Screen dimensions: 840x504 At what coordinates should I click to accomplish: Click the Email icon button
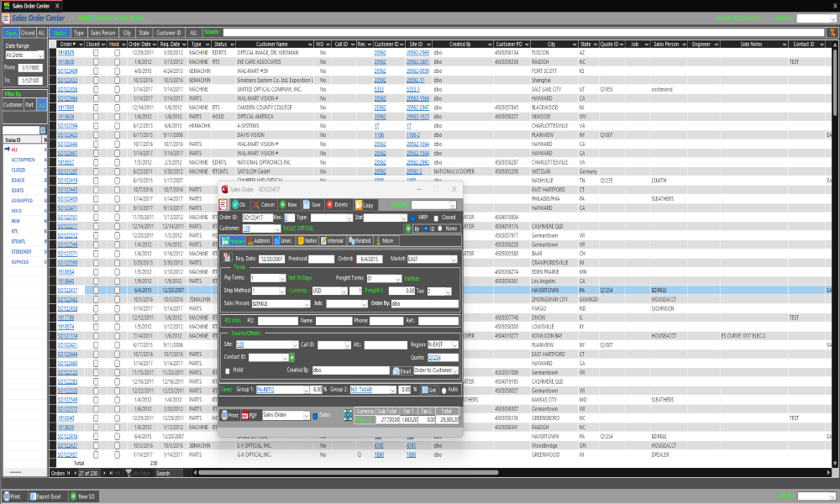tap(402, 370)
